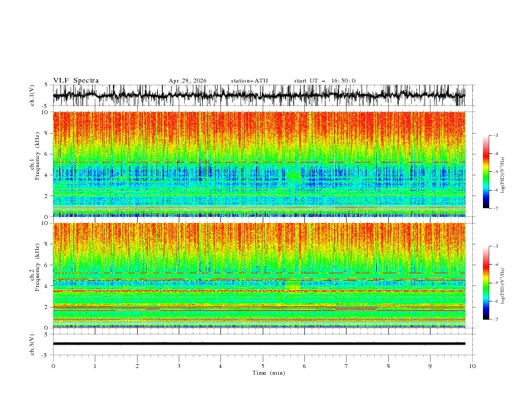Click the ch.1(V) axis label
Image resolution: width=532 pixels, height=411 pixels.
pos(32,95)
